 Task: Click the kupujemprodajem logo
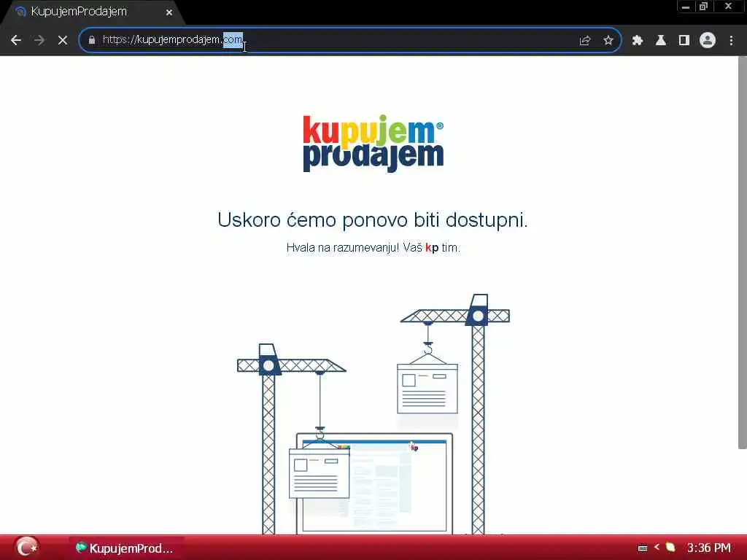point(373,144)
